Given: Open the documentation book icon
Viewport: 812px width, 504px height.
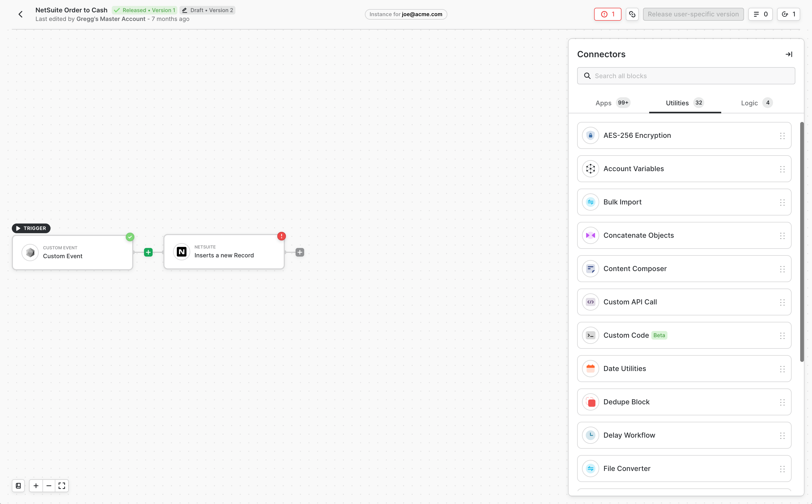Looking at the screenshot, I should coord(18,486).
